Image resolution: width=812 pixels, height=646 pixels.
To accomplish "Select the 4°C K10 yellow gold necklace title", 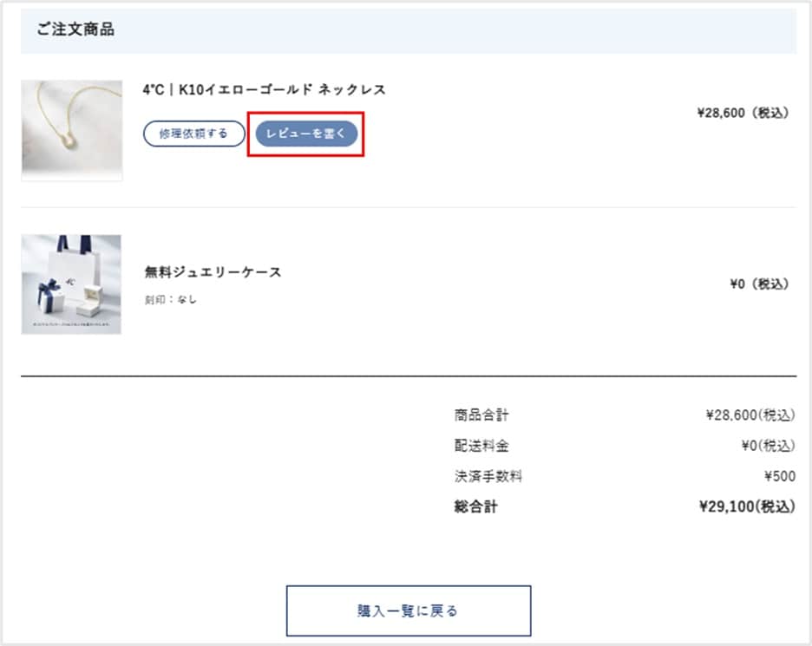I will (264, 89).
